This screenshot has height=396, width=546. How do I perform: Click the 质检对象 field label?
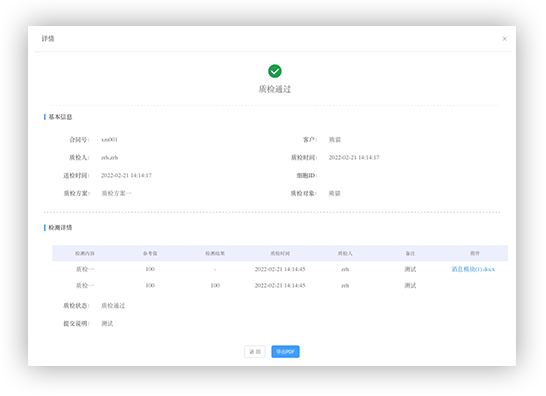click(x=304, y=193)
